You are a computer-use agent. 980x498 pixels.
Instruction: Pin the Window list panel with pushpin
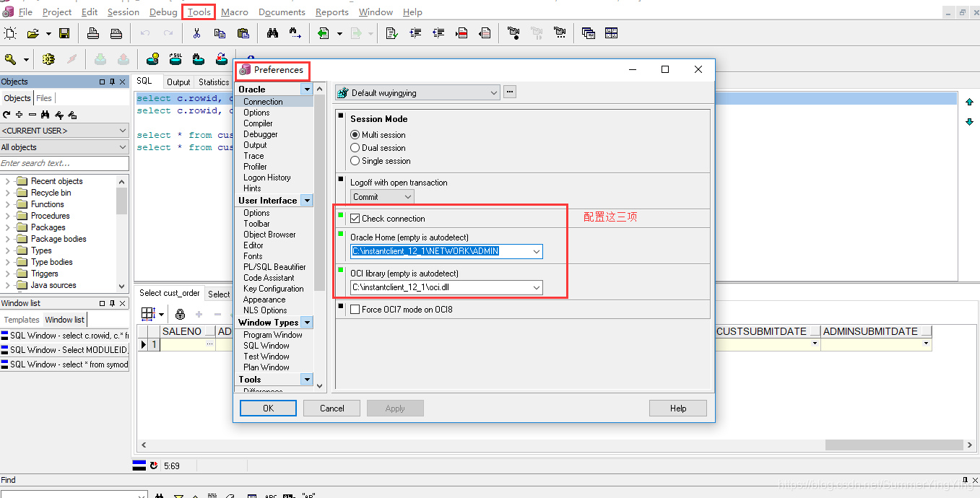112,303
